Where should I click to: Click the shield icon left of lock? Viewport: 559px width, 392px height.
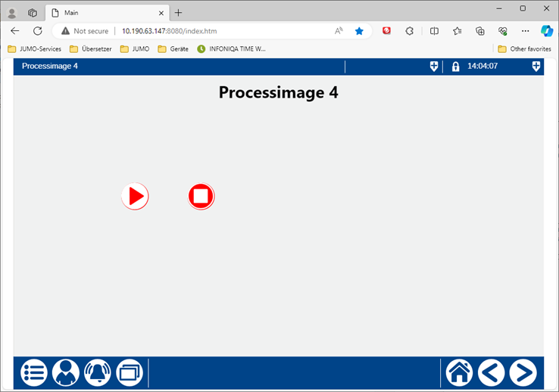pos(434,67)
